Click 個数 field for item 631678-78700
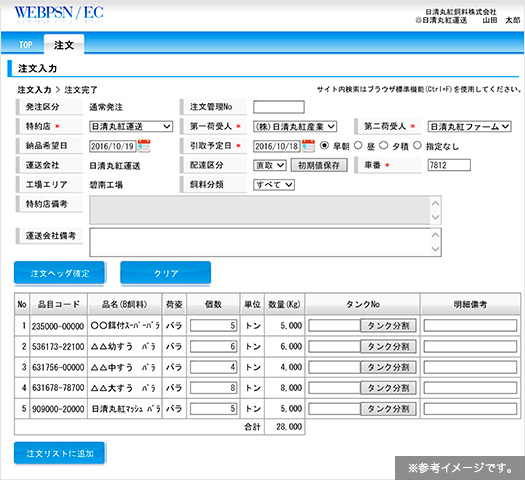Screen dimensions: 525x480 [x=214, y=388]
